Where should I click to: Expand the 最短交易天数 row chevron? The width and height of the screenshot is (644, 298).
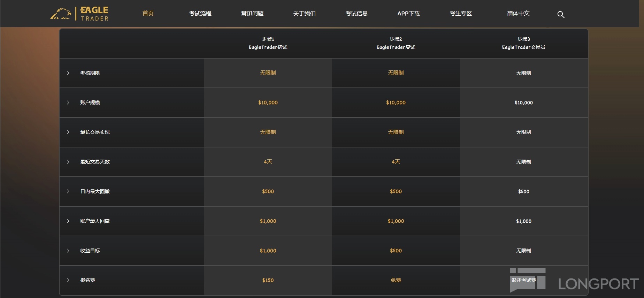68,162
